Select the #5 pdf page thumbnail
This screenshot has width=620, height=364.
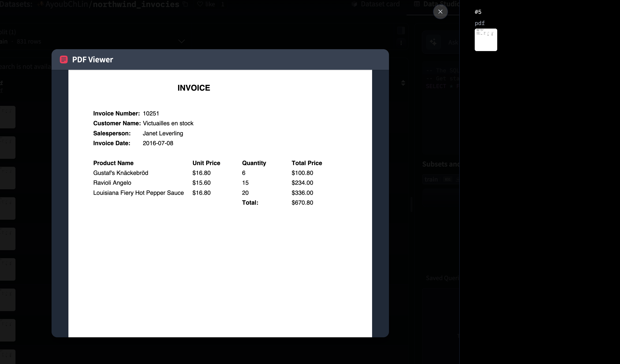point(486,40)
